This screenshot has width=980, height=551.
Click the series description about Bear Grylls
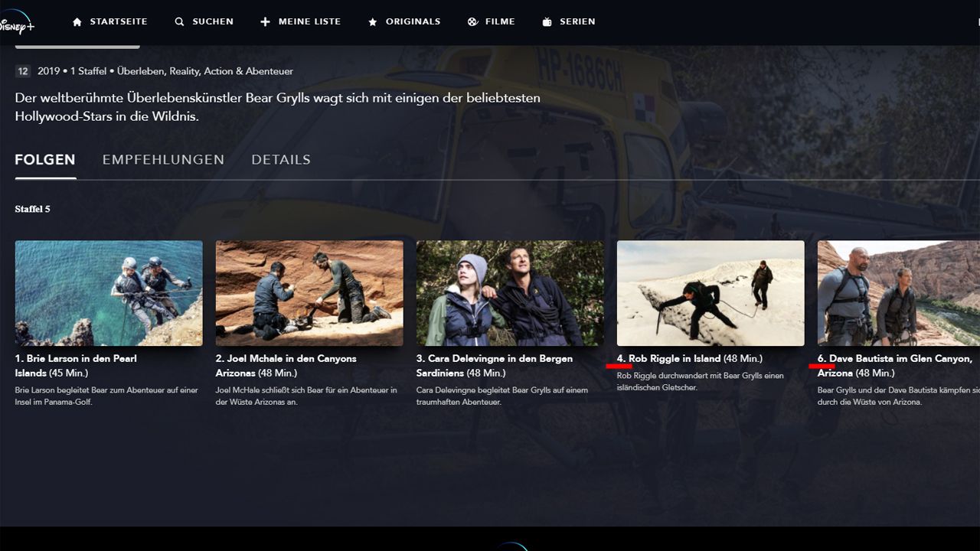coord(277,107)
